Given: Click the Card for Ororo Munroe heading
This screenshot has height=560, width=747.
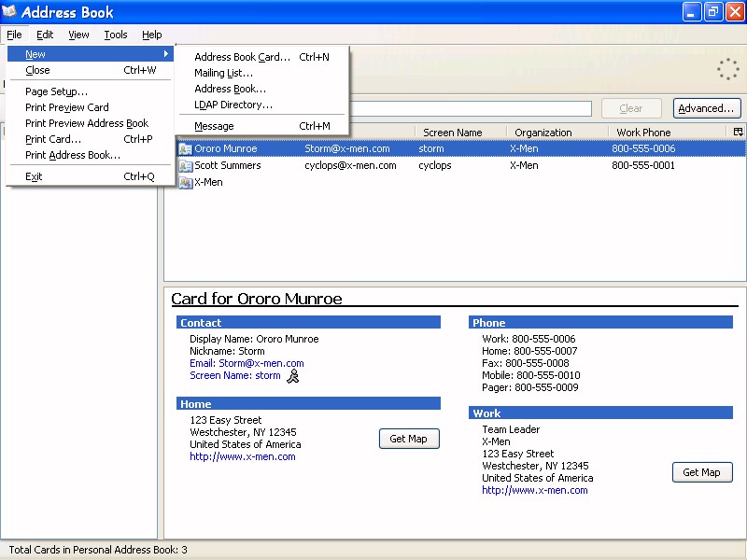Looking at the screenshot, I should pos(256,299).
